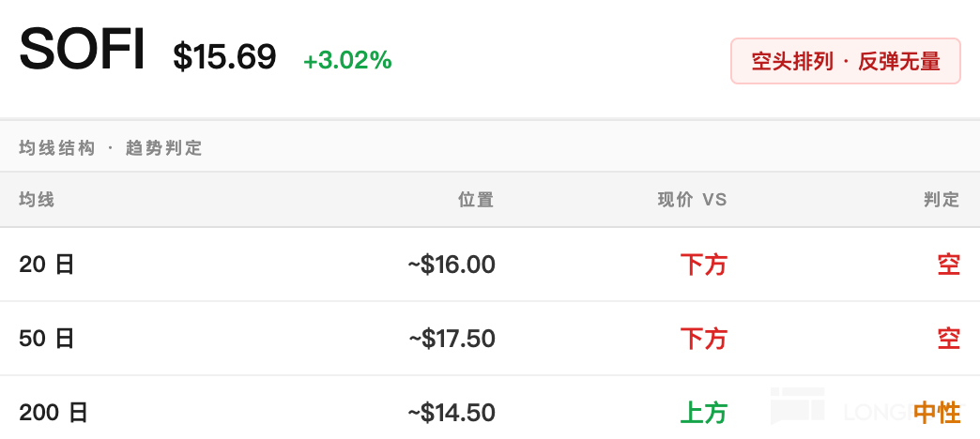Click the 空 verdict in 50 日 row

pos(949,339)
